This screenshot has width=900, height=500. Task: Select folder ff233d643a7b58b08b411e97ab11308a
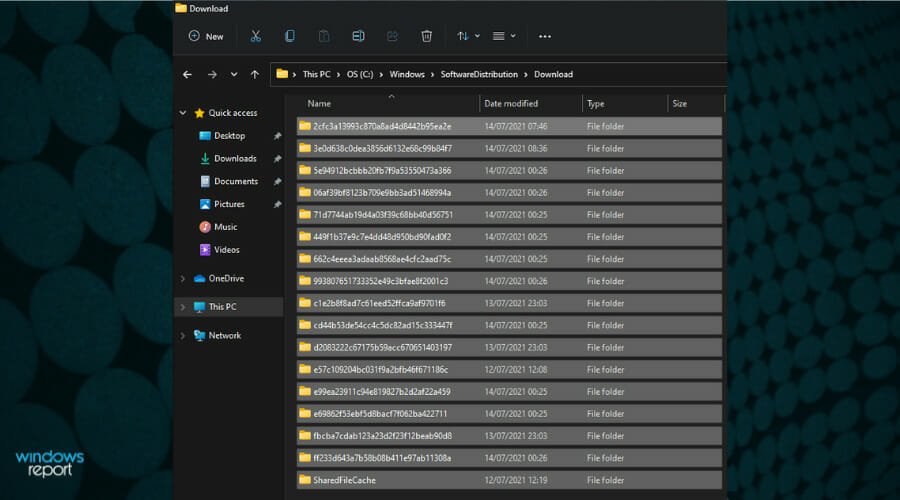point(509,458)
